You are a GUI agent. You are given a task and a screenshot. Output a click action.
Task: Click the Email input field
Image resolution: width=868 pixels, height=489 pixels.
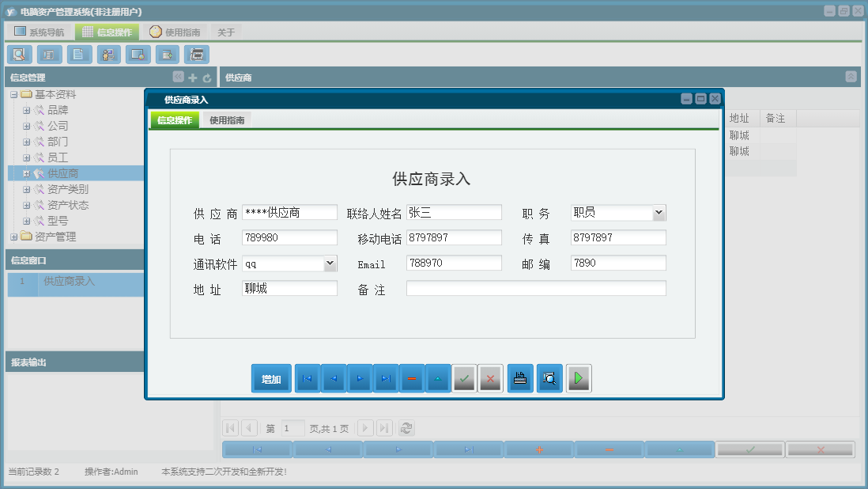tap(454, 263)
